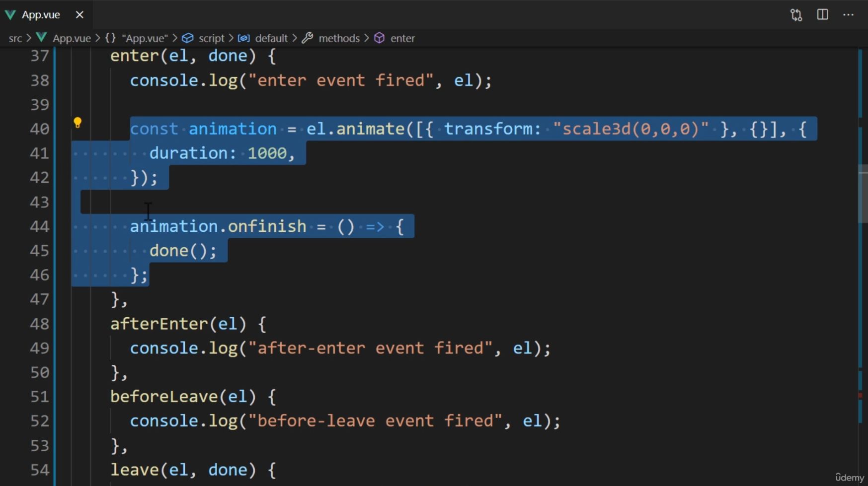Viewport: 868px width, 486px height.
Task: Click line number 54 in the gutter
Action: point(40,470)
